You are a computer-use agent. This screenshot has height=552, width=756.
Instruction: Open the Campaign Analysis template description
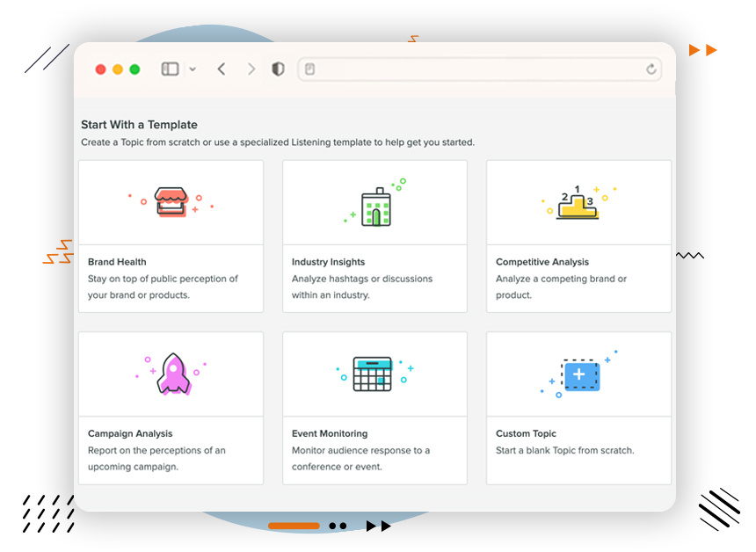click(156, 458)
